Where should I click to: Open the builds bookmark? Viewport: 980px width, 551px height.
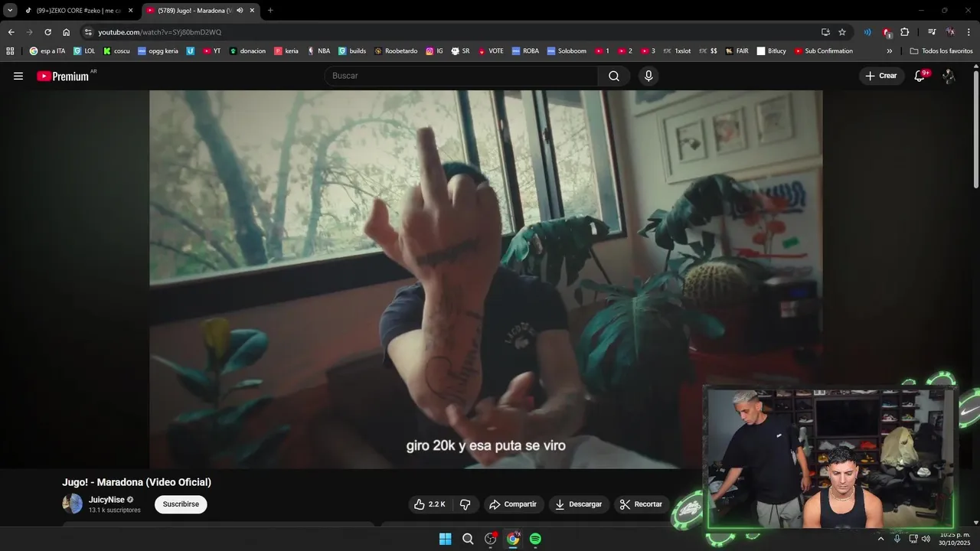pyautogui.click(x=352, y=51)
